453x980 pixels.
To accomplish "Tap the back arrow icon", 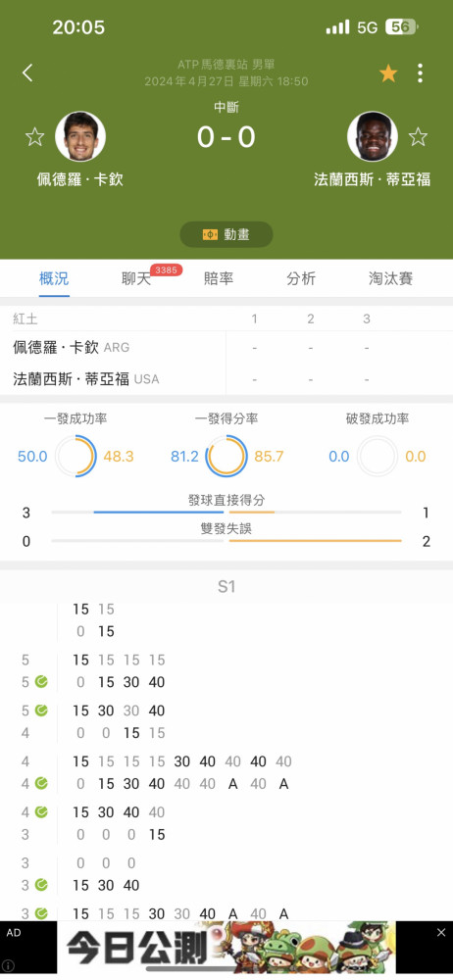I will click(x=27, y=73).
